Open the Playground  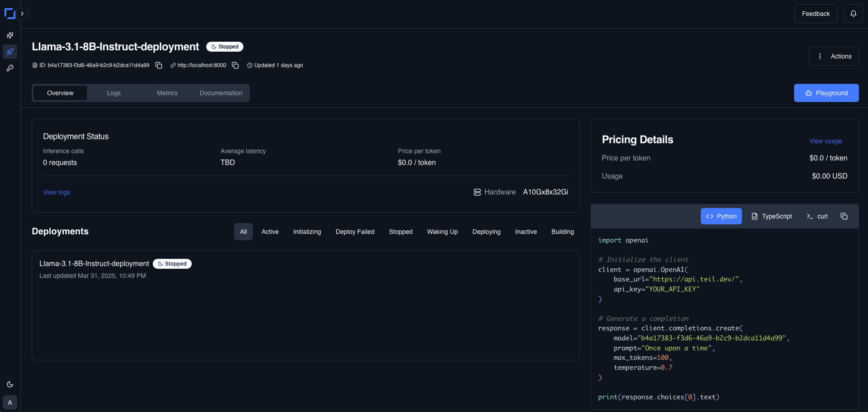pyautogui.click(x=826, y=93)
